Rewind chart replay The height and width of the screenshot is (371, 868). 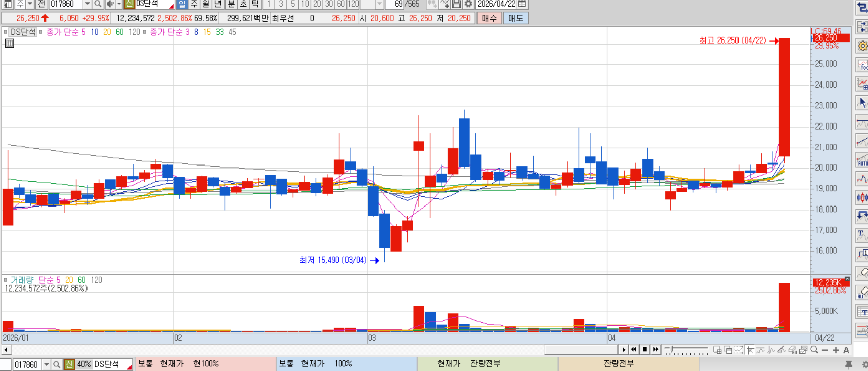(634, 349)
